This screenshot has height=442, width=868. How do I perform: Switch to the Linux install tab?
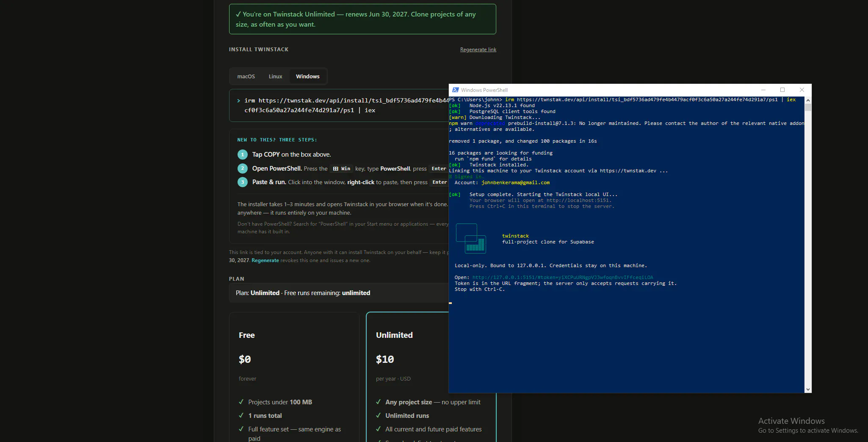pyautogui.click(x=275, y=77)
